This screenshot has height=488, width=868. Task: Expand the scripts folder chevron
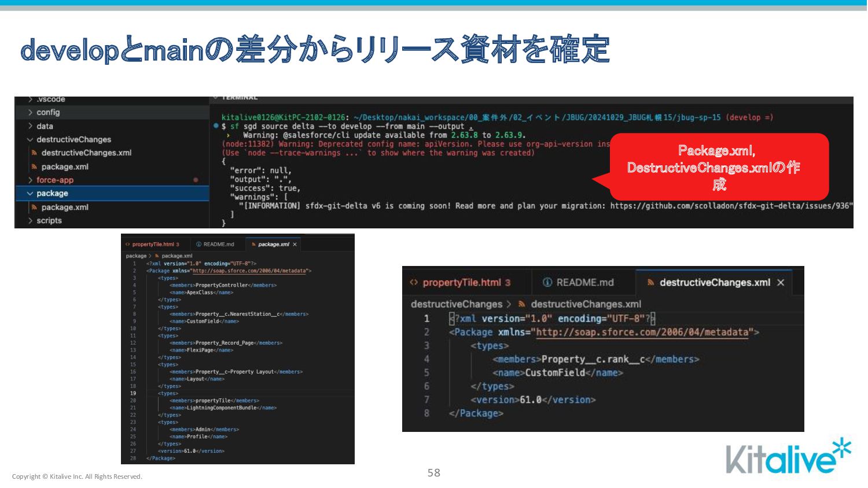click(x=30, y=220)
